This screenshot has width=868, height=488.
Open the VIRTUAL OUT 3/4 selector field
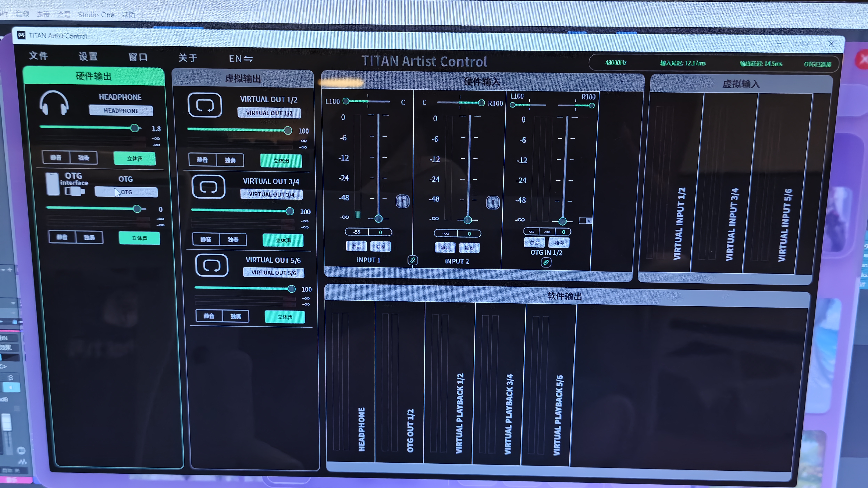click(272, 194)
